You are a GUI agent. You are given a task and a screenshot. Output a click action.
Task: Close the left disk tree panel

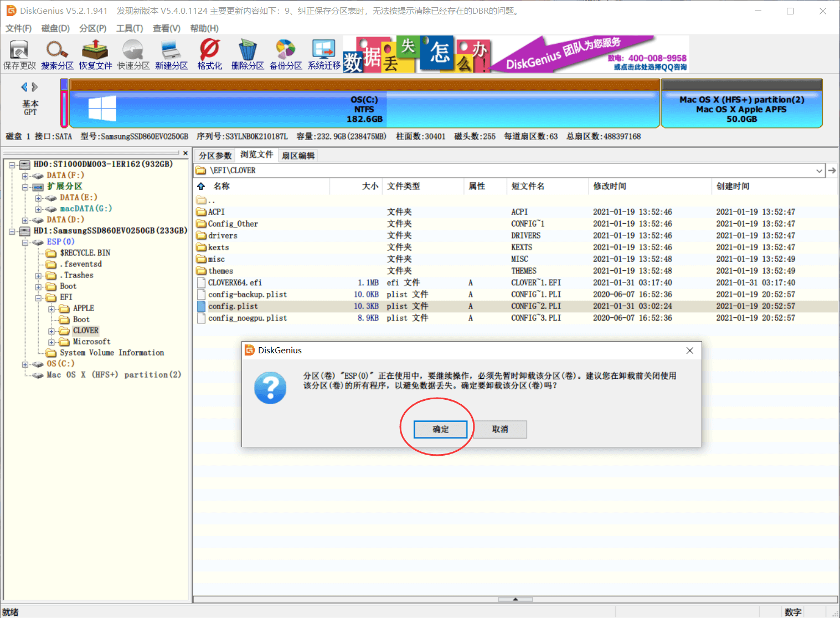click(185, 153)
